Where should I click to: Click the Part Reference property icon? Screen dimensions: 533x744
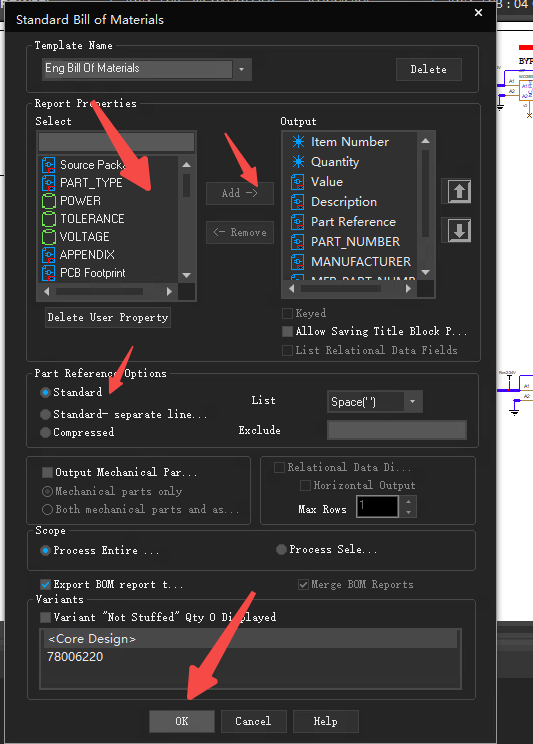[x=298, y=222]
